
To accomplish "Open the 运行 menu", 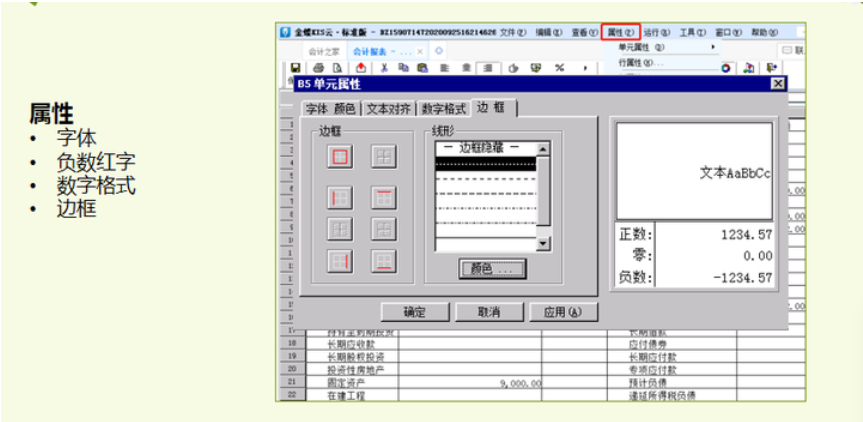I will click(x=657, y=32).
